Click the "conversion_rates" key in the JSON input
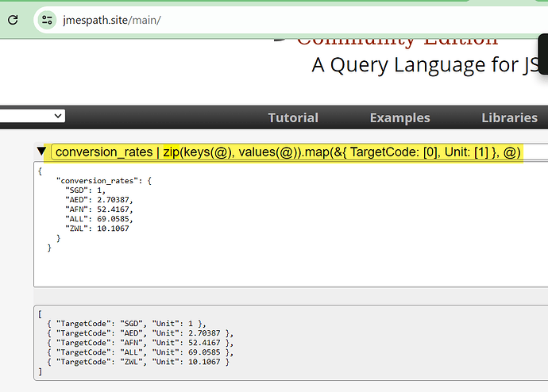The height and width of the screenshot is (392, 548). 99,181
